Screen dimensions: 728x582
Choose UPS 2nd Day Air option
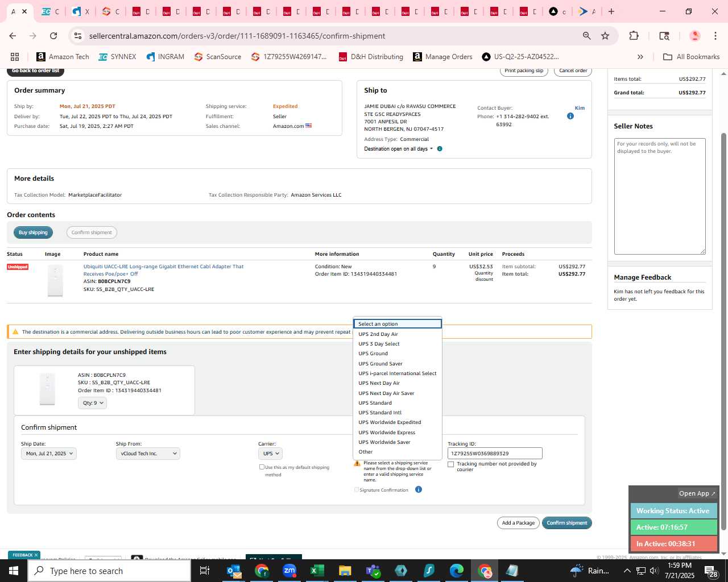click(x=397, y=334)
